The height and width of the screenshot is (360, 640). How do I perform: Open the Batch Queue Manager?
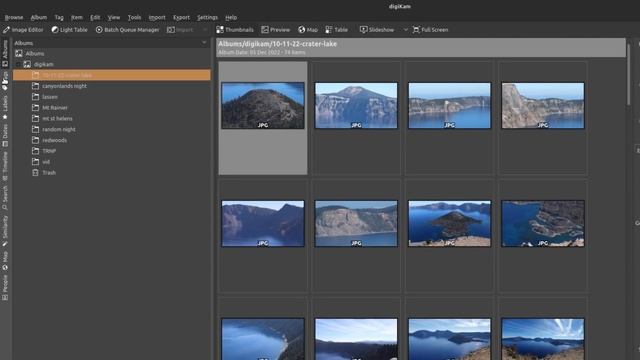pyautogui.click(x=127, y=30)
